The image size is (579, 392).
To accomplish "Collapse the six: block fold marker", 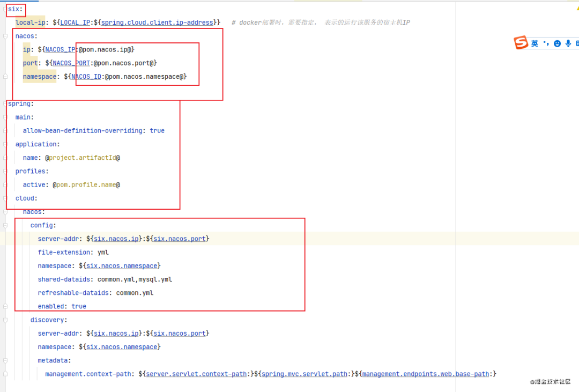I will coord(5,9).
